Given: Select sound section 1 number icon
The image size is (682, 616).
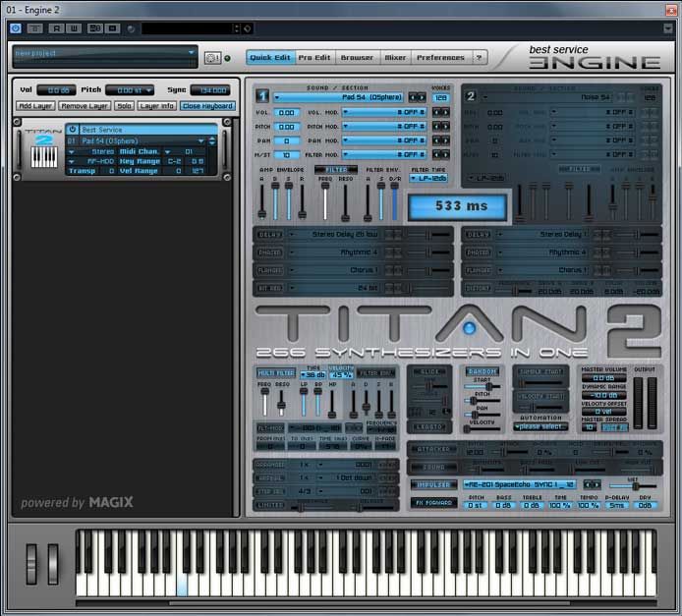Looking at the screenshot, I should click(261, 96).
